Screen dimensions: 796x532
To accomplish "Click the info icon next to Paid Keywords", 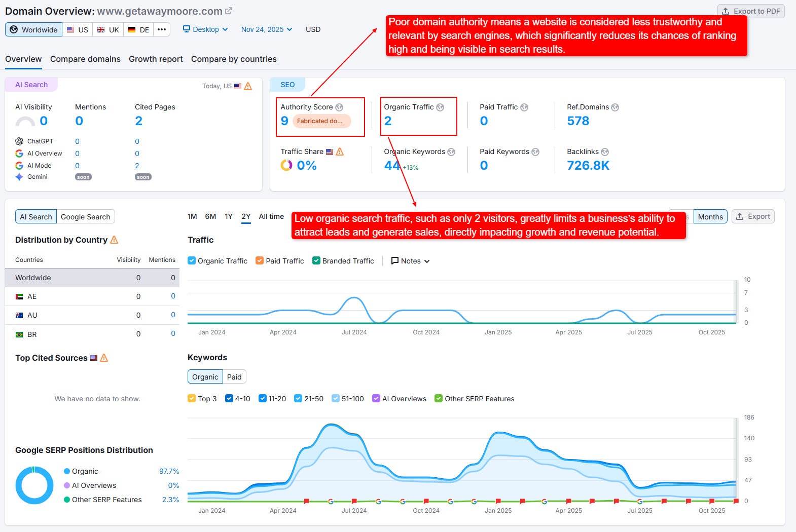I will coord(535,152).
